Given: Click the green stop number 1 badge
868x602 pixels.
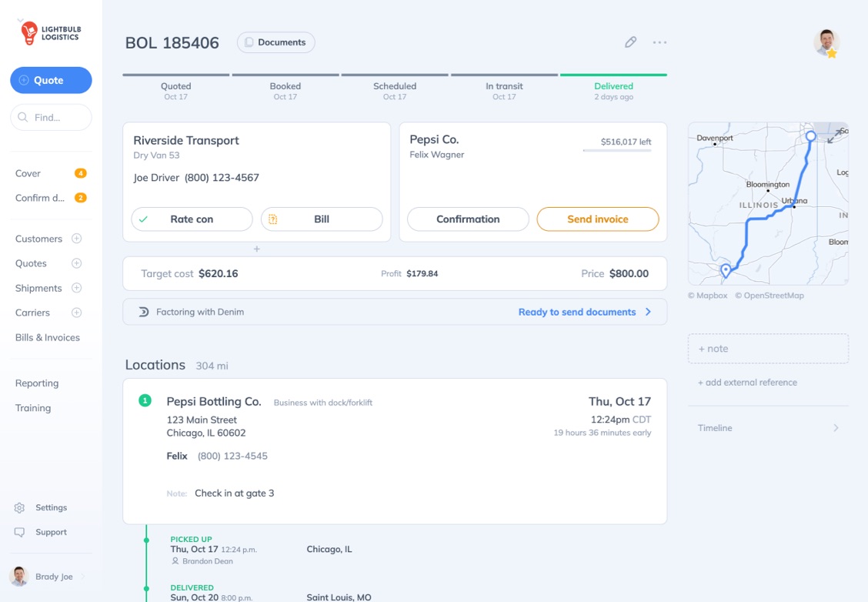Looking at the screenshot, I should [145, 400].
